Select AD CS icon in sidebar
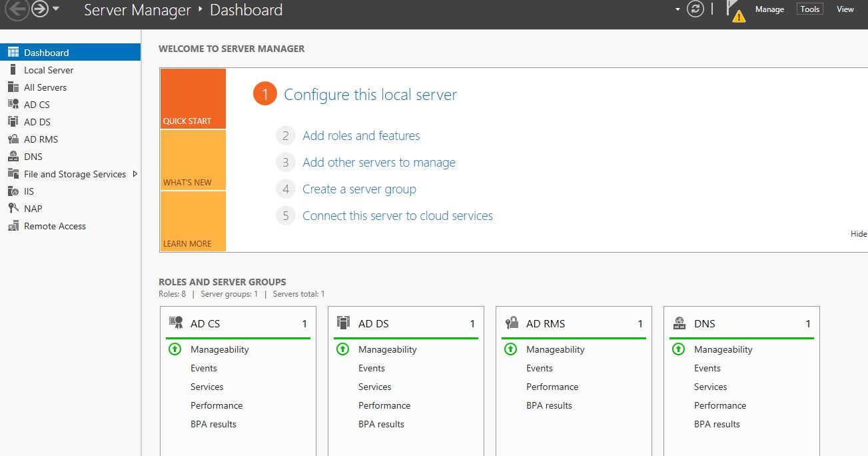The width and height of the screenshot is (868, 456). point(13,105)
